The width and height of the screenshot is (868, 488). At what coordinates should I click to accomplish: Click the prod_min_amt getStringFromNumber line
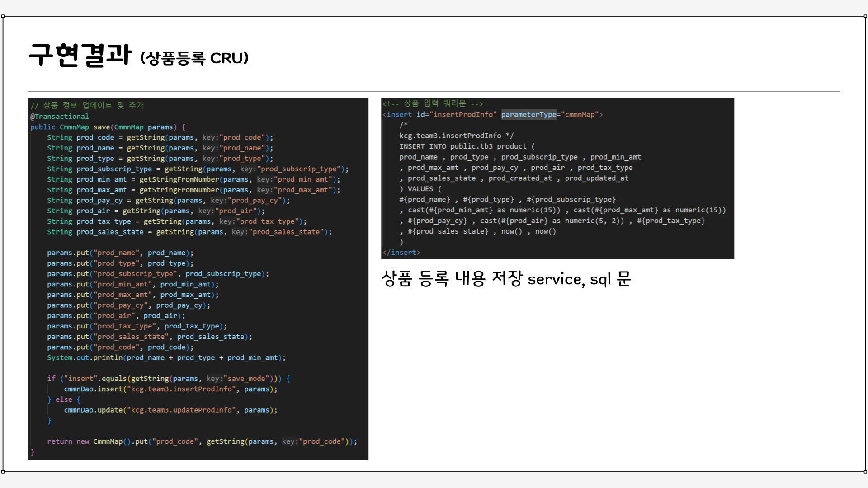(193, 179)
